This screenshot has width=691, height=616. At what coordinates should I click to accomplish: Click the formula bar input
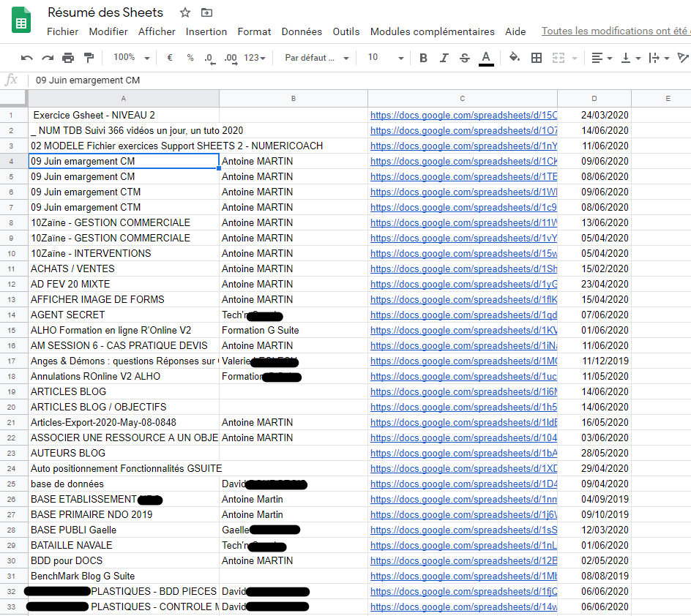point(359,80)
